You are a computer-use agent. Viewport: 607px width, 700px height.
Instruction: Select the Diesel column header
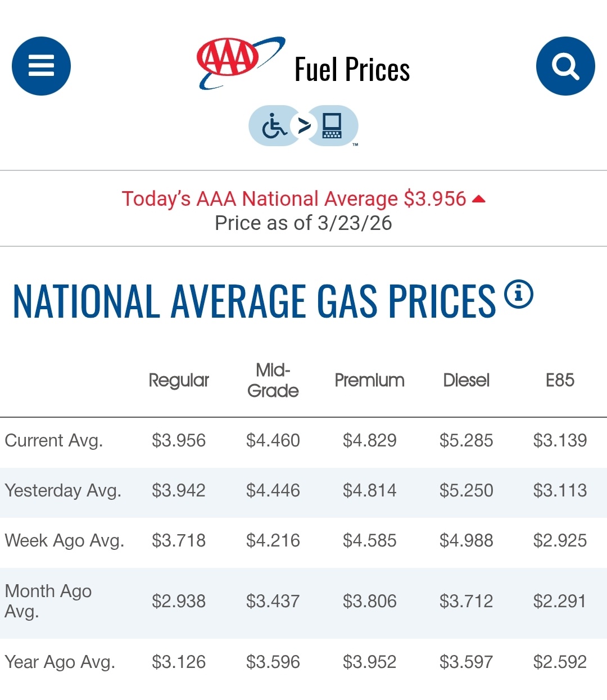(466, 380)
